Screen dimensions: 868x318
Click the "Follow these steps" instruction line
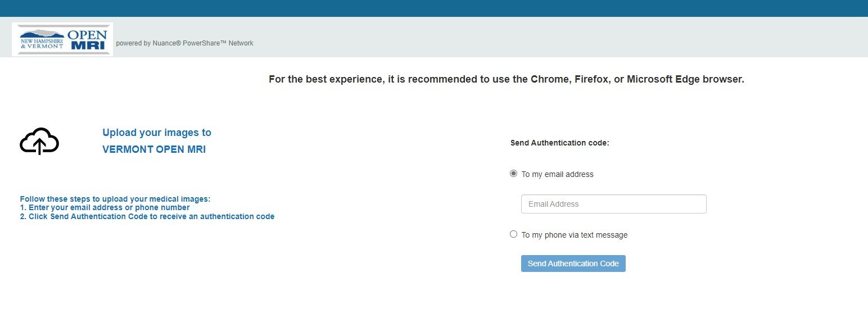pyautogui.click(x=115, y=199)
